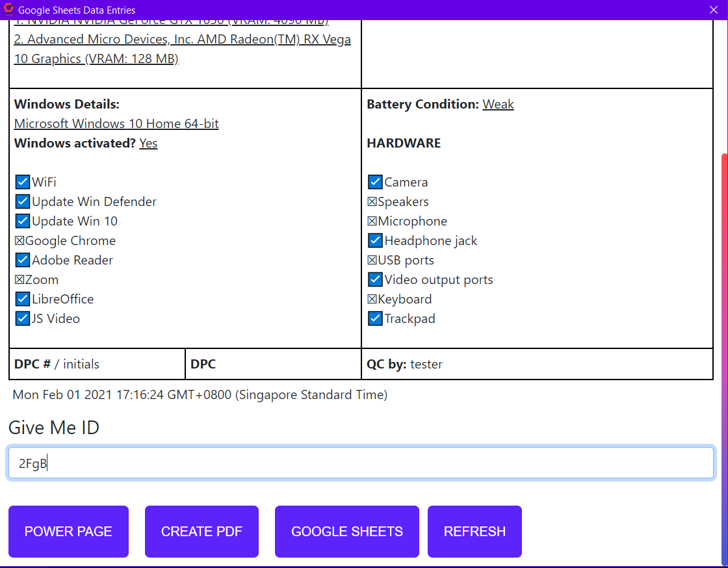Image resolution: width=728 pixels, height=568 pixels.
Task: Close the Google Sheets Data Entries window
Action: [x=713, y=10]
